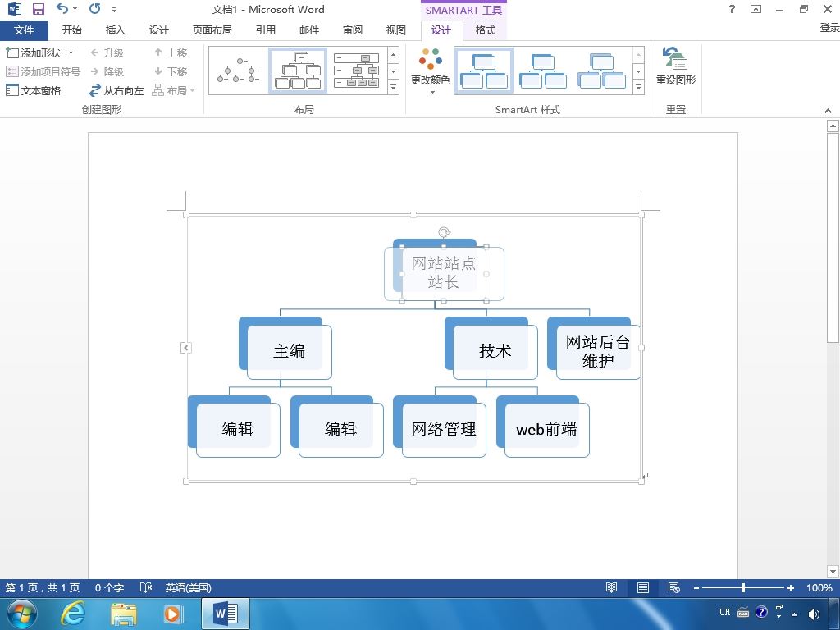The height and width of the screenshot is (630, 840).
Task: Click 添加项目符号 button
Action: click(43, 72)
